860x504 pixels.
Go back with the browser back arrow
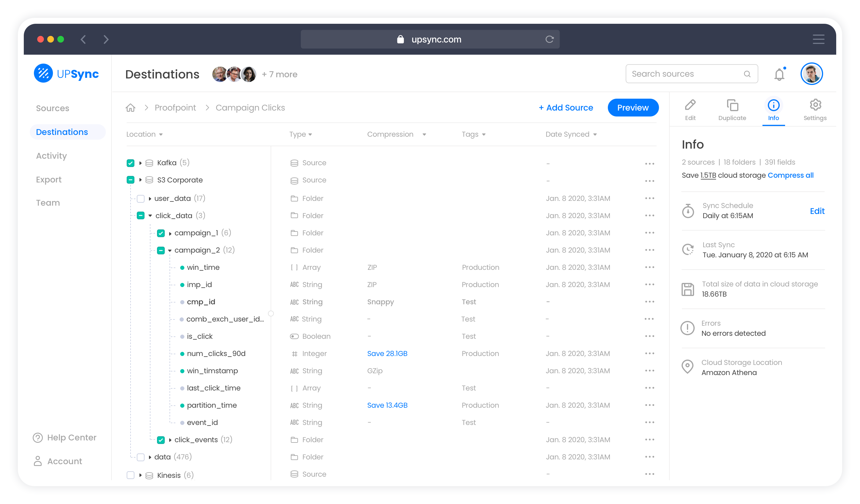tap(83, 39)
